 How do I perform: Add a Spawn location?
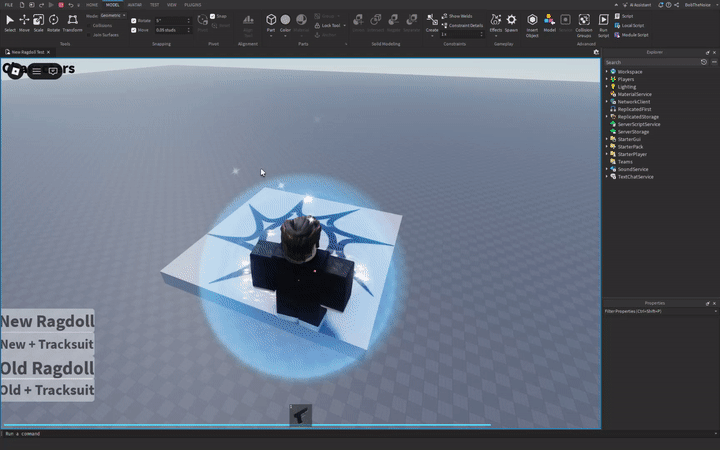point(511,20)
